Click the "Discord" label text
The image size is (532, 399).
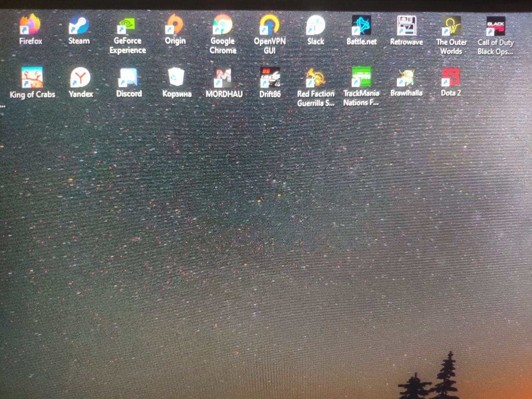click(129, 94)
